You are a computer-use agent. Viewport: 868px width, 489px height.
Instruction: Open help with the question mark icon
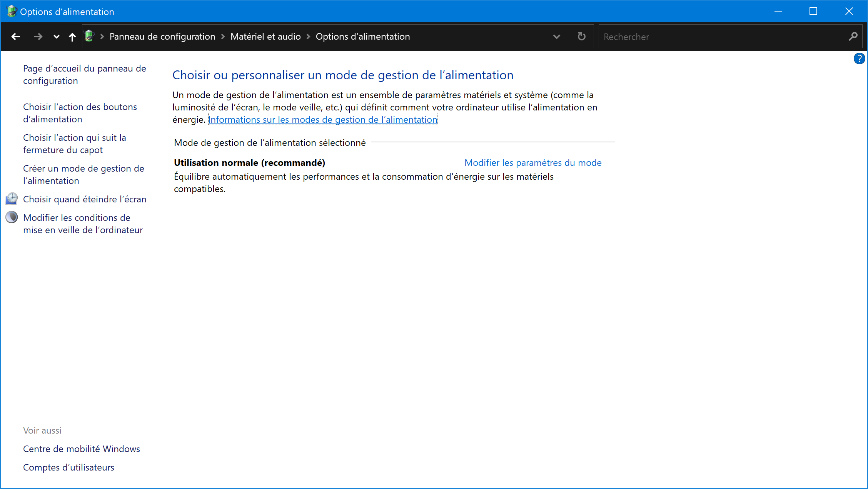(859, 58)
